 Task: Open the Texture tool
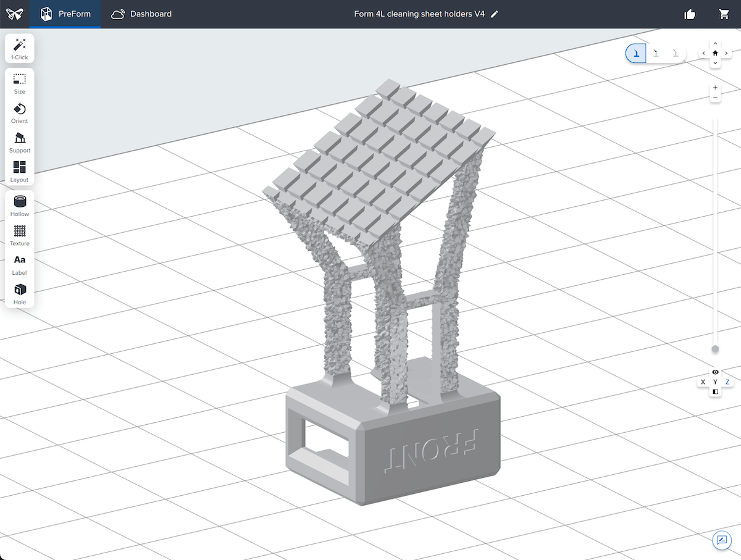coord(20,235)
